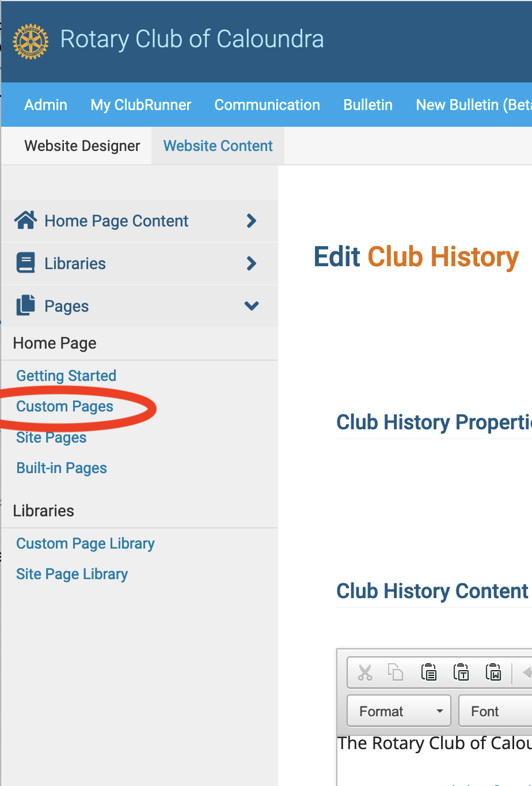Open the Format dropdown

point(400,712)
